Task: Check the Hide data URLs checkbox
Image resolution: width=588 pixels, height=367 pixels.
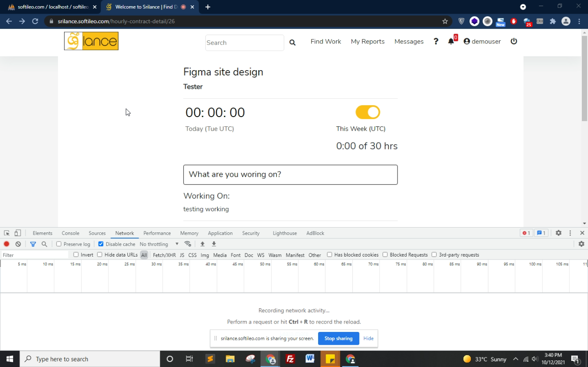Action: click(x=100, y=255)
